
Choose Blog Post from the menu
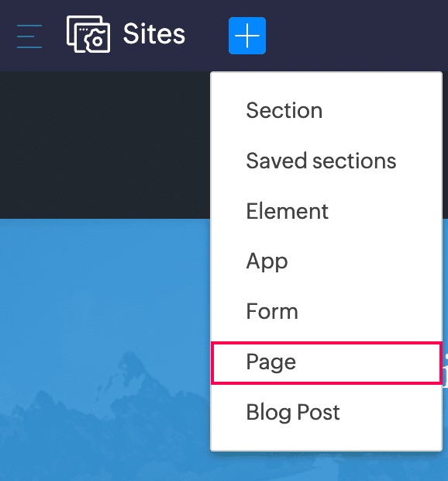point(326,412)
